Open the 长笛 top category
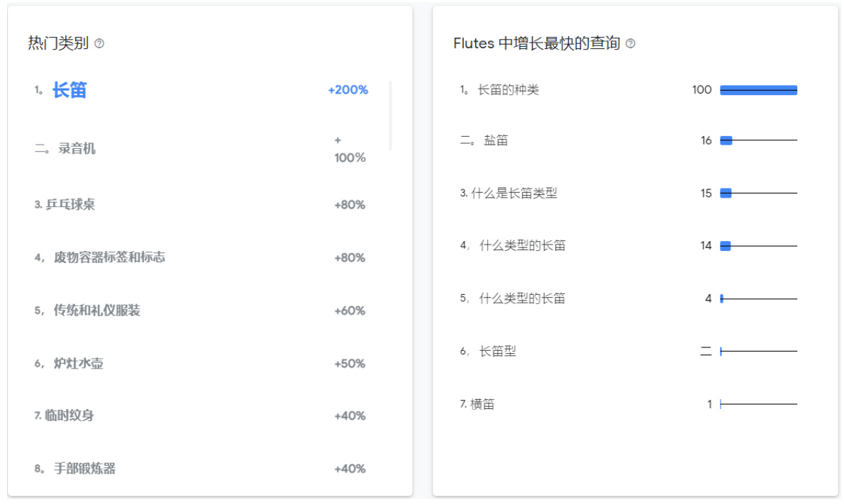844x504 pixels. (x=70, y=90)
